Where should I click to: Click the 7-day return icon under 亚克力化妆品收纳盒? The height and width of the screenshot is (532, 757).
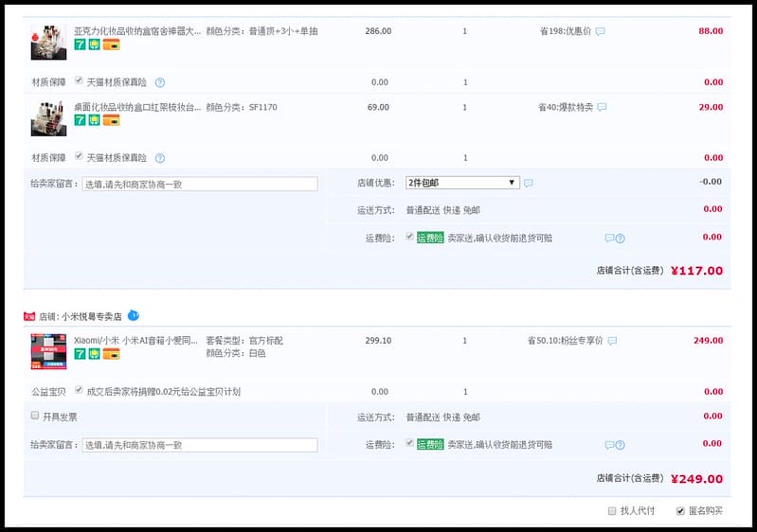pos(80,44)
